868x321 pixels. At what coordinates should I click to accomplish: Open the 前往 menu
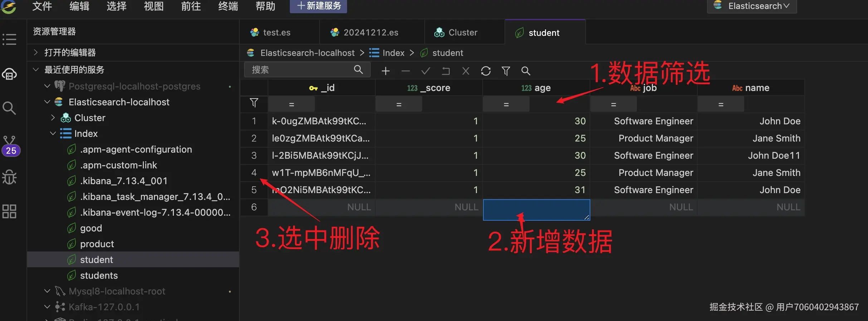[x=191, y=6]
